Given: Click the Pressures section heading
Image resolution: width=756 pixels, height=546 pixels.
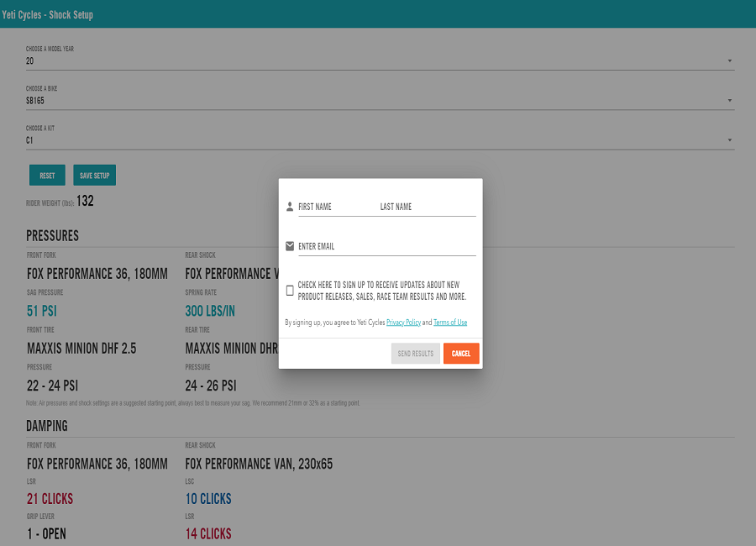Looking at the screenshot, I should coord(53,236).
